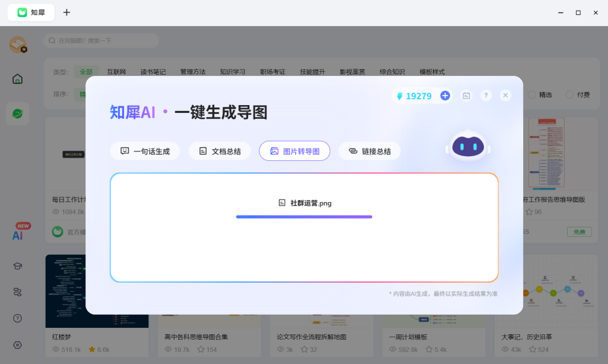Filter by 知识学习 type
The height and width of the screenshot is (364, 608).
click(233, 72)
